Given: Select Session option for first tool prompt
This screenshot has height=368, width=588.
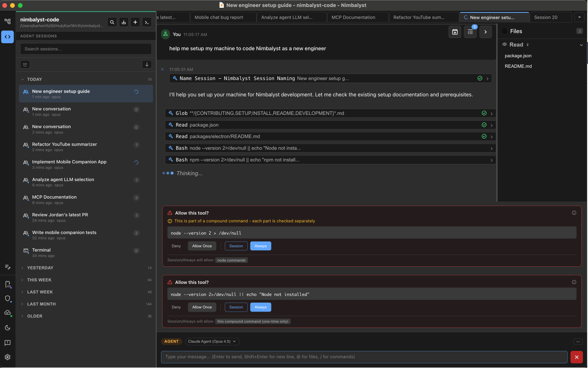Looking at the screenshot, I should click(236, 246).
